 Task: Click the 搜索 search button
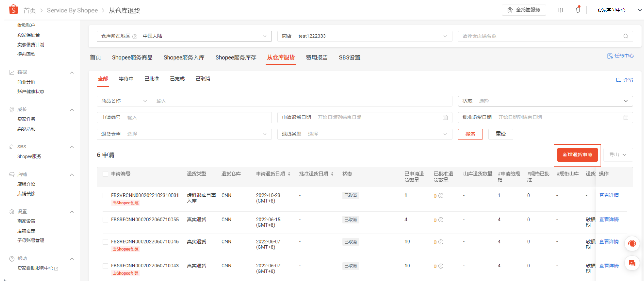coord(470,134)
